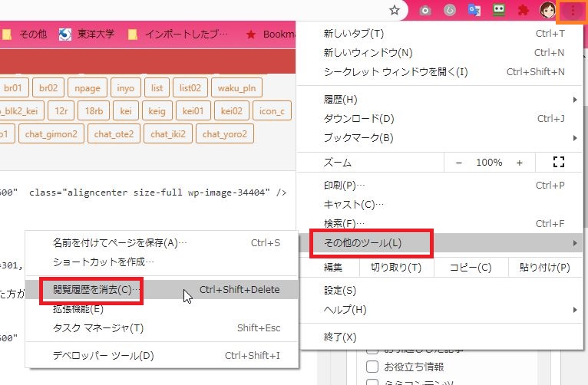This screenshot has width=588, height=385.
Task: Select 閲覧履歴を消去(C) item
Action: point(162,290)
